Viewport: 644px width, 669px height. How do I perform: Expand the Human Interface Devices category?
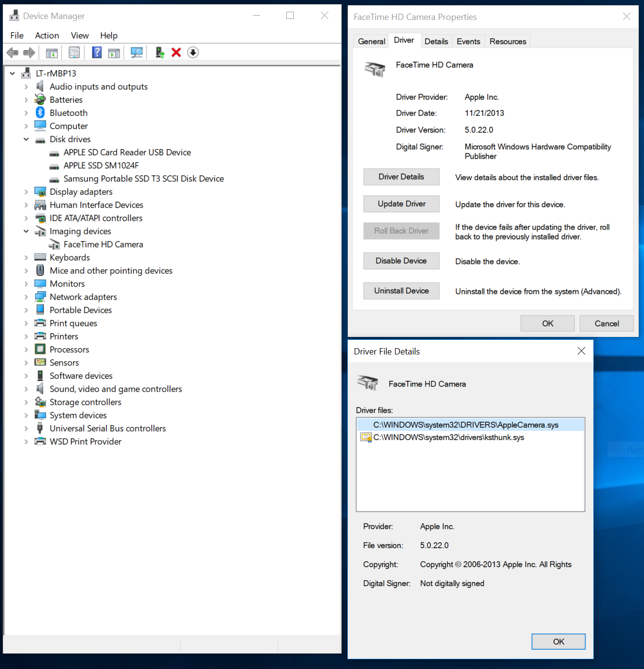click(26, 205)
